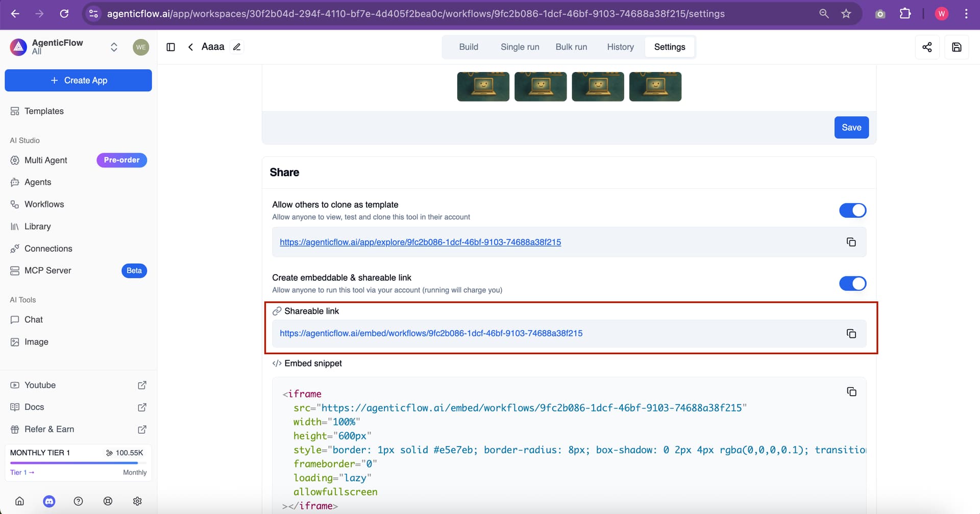The image size is (980, 514).
Task: Go back with the browser back arrow
Action: coord(15,14)
